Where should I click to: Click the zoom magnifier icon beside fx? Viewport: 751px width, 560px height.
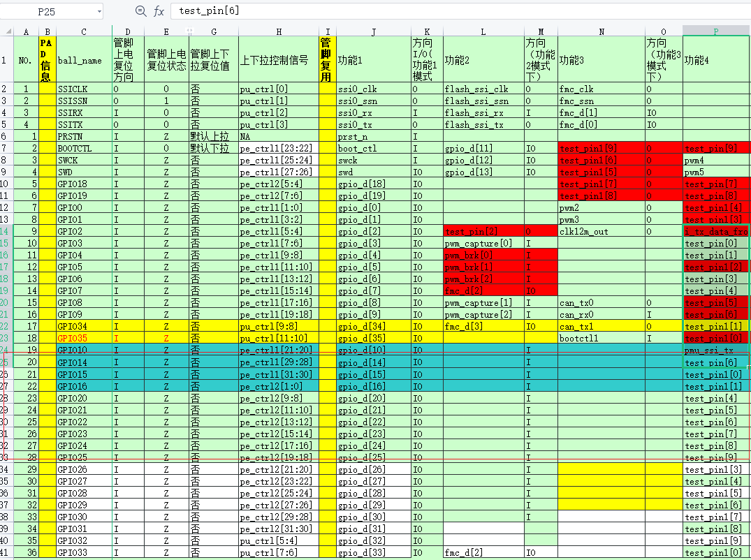[x=141, y=11]
